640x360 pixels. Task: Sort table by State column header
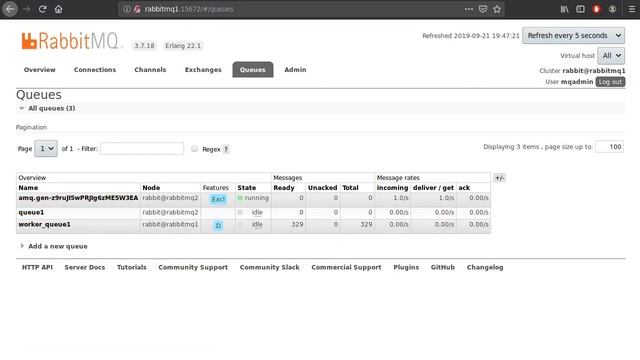pyautogui.click(x=247, y=188)
